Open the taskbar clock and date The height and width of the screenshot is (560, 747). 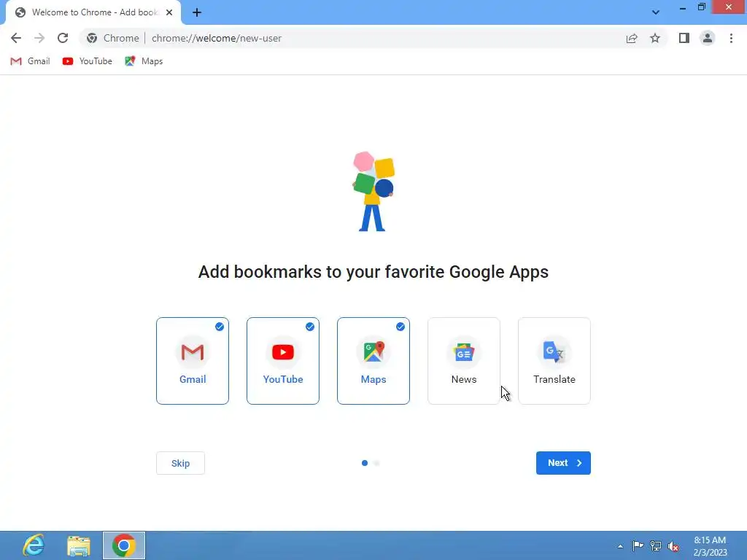click(x=710, y=546)
